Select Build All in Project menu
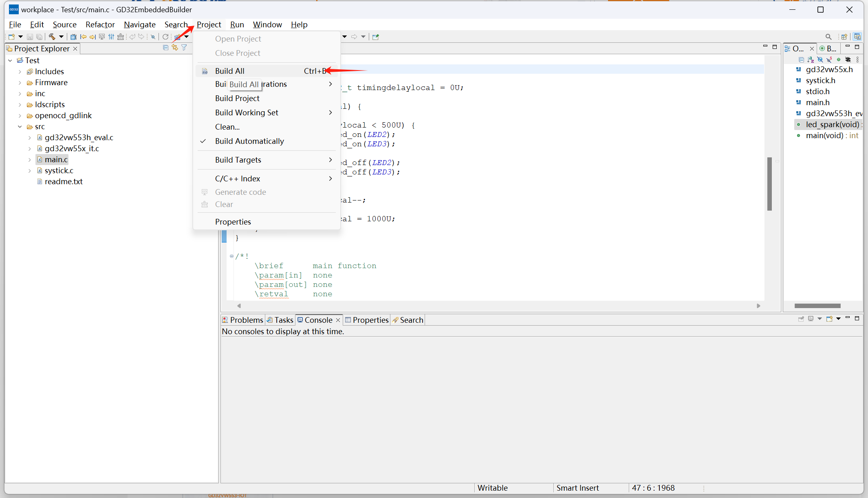Viewport: 868px width, 498px height. coord(230,71)
